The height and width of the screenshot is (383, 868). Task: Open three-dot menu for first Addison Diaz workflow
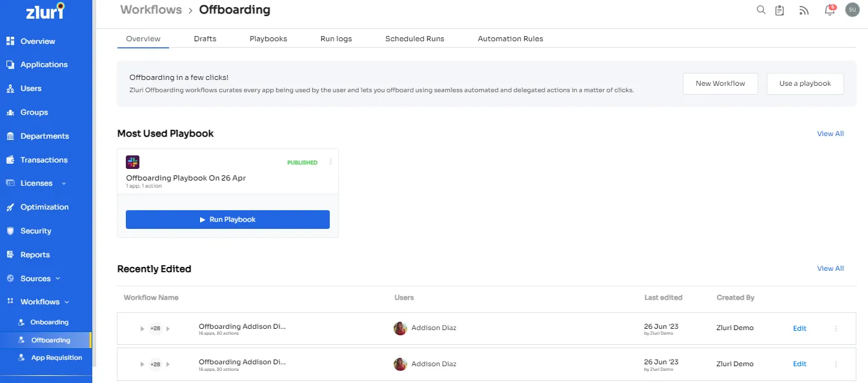(836, 328)
